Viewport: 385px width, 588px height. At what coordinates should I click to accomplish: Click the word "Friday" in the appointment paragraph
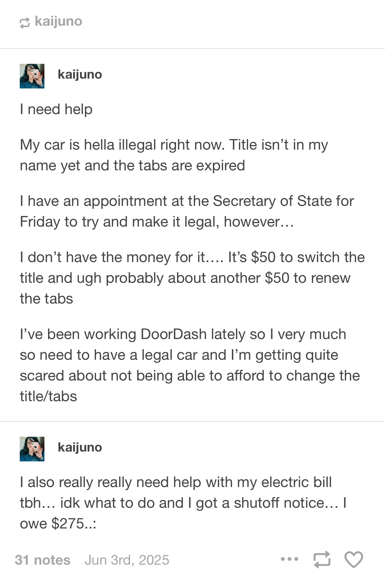coord(40,222)
